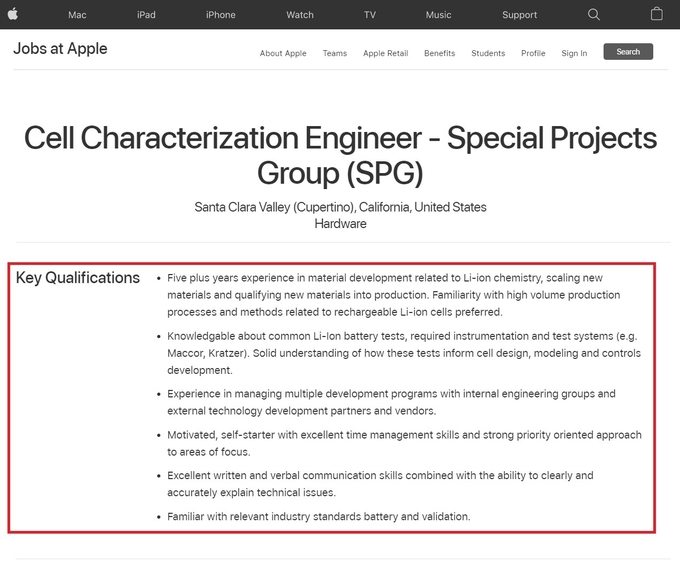Viewport: 680px width, 579px height.
Task: Go to the Profile link
Action: 533,53
